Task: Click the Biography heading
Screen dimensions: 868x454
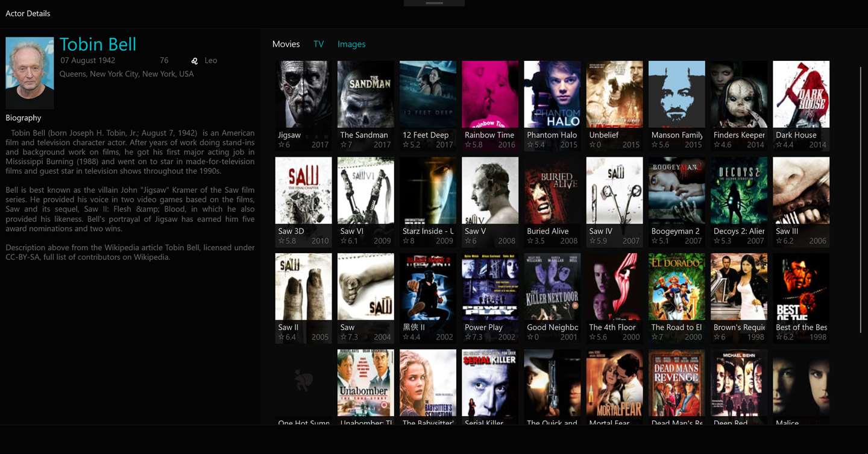Action: coord(24,118)
